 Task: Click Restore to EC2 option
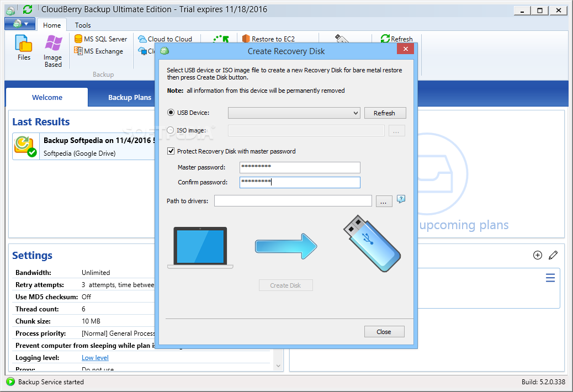[x=268, y=39]
